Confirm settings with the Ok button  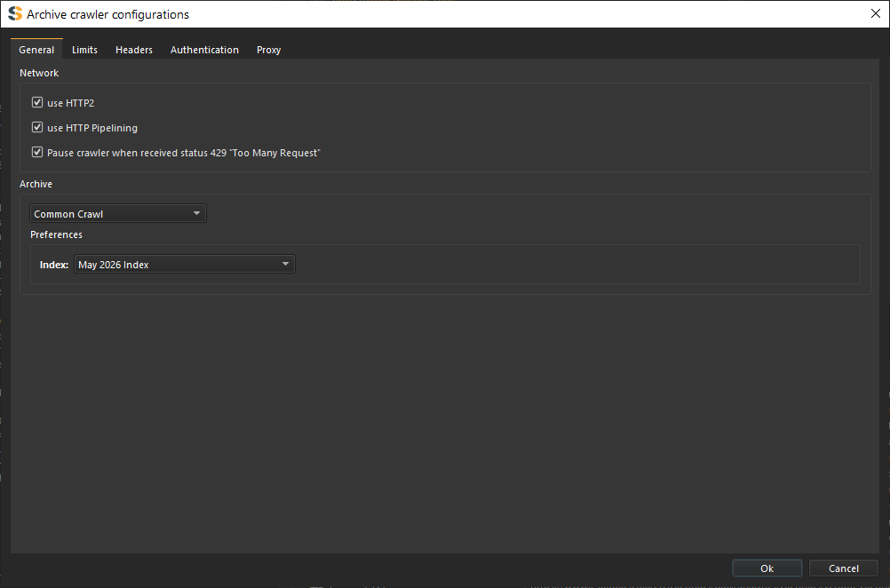pos(767,568)
